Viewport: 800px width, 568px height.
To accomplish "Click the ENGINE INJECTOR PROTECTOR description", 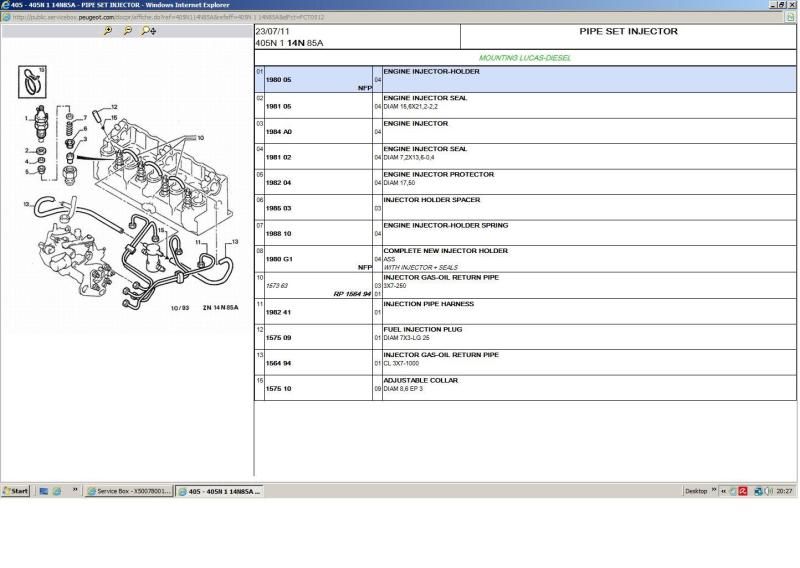I will [x=438, y=175].
